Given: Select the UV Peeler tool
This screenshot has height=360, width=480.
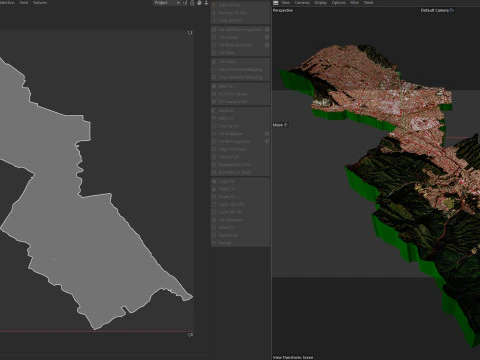Looking at the screenshot, I should (240, 62).
